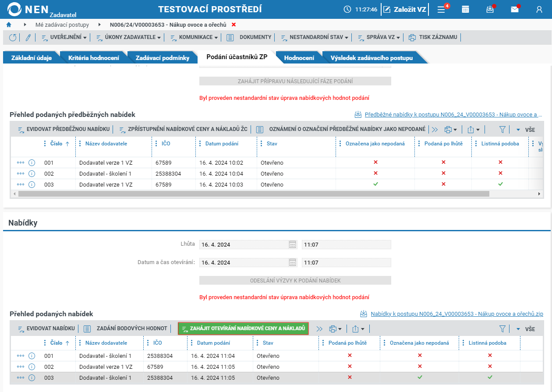Close the N006/24/V00003653 breadcrumb with red X
552x392 pixels.
click(234, 25)
